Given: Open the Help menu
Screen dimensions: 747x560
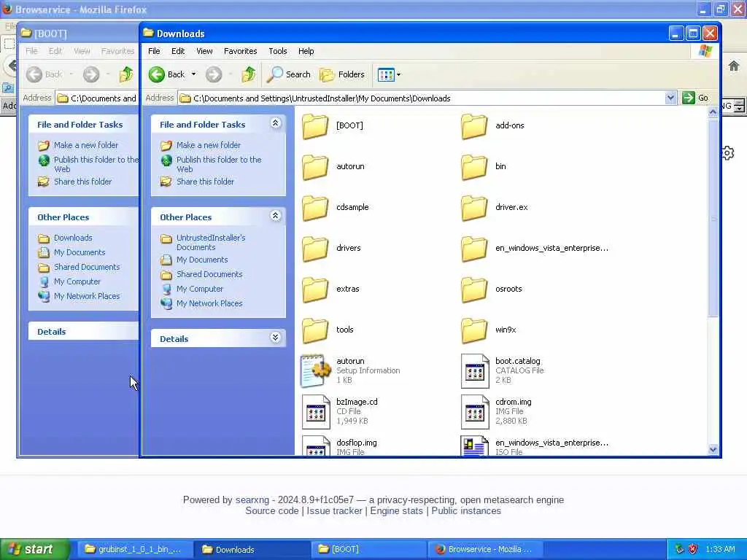Looking at the screenshot, I should click(306, 51).
